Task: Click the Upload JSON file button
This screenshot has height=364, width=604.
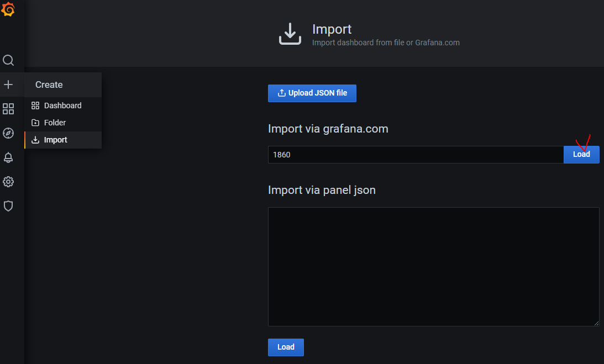Action: 312,93
